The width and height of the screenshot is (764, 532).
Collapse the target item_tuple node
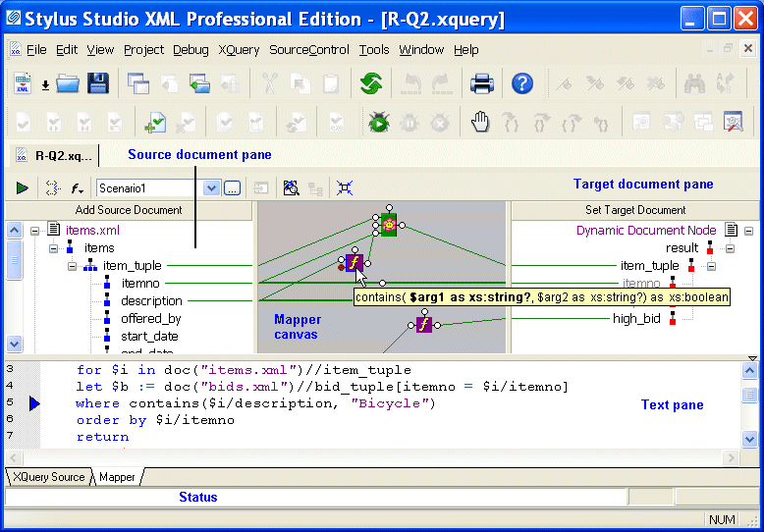[712, 266]
